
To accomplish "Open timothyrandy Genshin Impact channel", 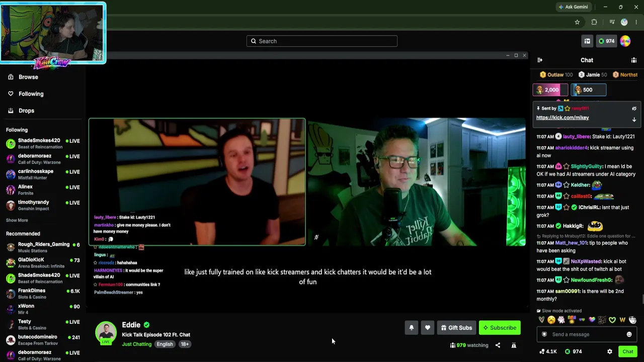I will tap(43, 206).
